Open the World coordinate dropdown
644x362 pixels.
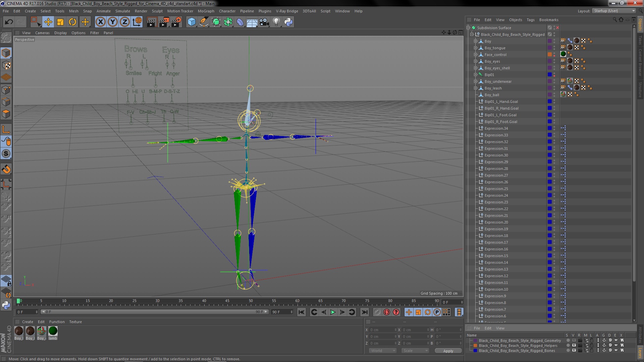(382, 351)
